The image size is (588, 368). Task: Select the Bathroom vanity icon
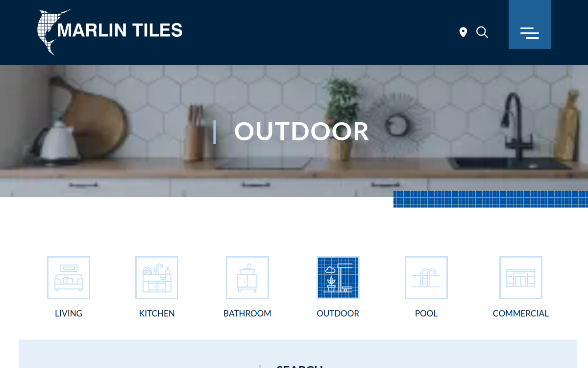pyautogui.click(x=247, y=278)
